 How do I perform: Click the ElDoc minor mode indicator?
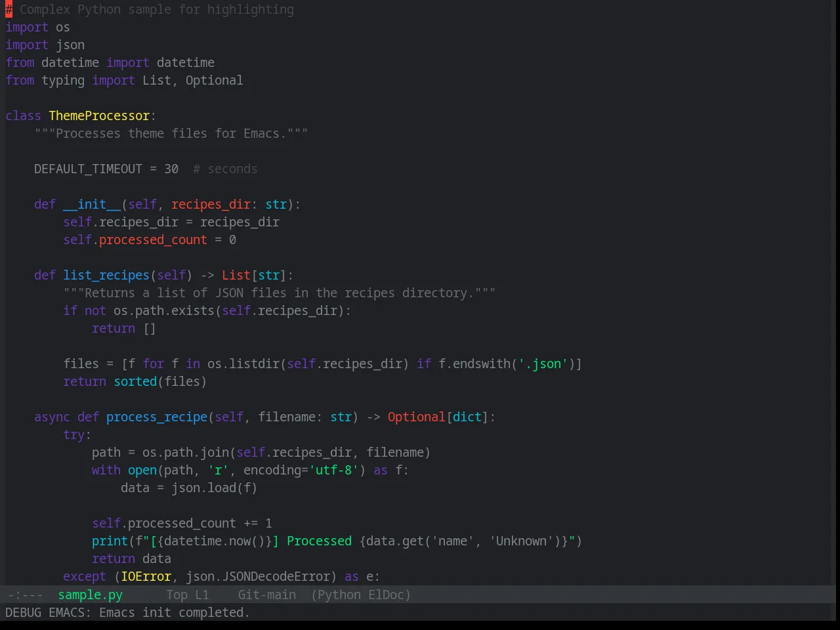[x=386, y=595]
